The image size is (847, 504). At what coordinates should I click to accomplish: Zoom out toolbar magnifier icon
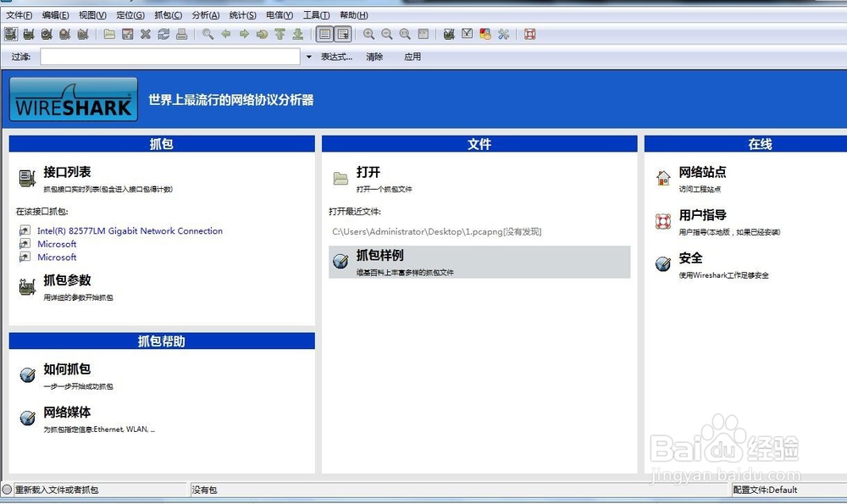[387, 34]
